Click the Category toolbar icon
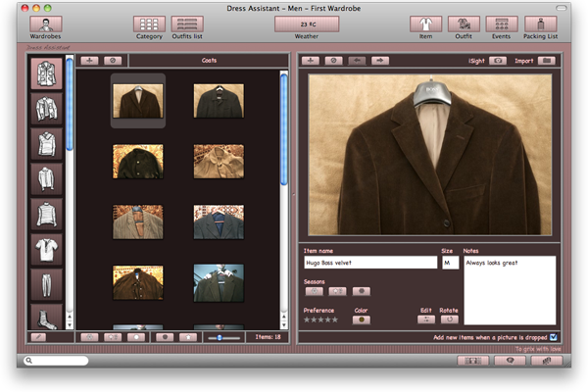Screen dimensions: 588x392 [149, 24]
